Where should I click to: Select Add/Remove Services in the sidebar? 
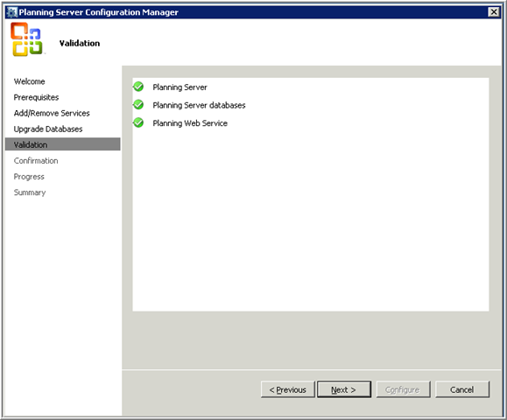52,113
